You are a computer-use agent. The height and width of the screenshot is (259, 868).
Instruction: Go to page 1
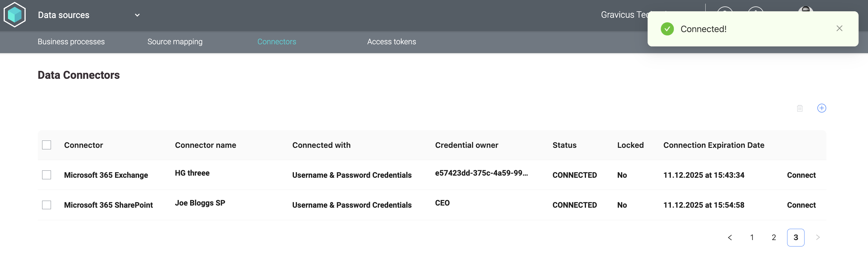752,237
